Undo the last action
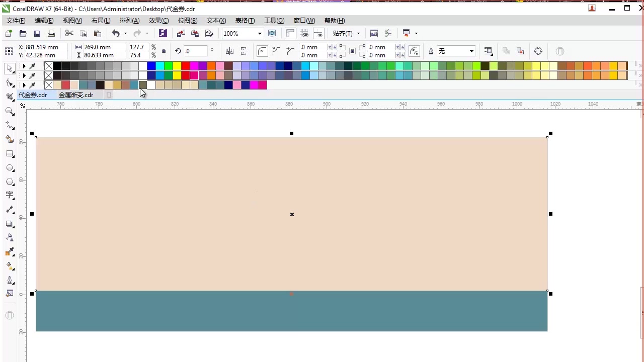The image size is (644, 362). 116,34
